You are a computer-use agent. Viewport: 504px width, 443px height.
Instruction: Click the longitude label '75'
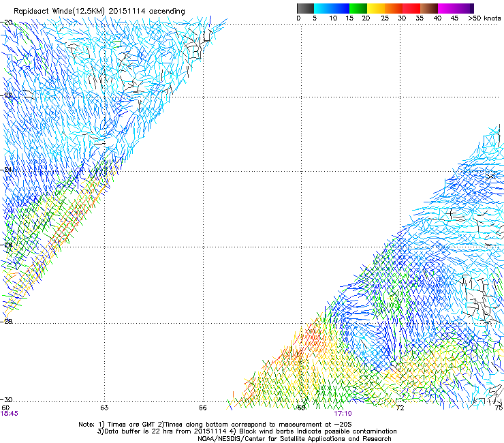[499, 408]
